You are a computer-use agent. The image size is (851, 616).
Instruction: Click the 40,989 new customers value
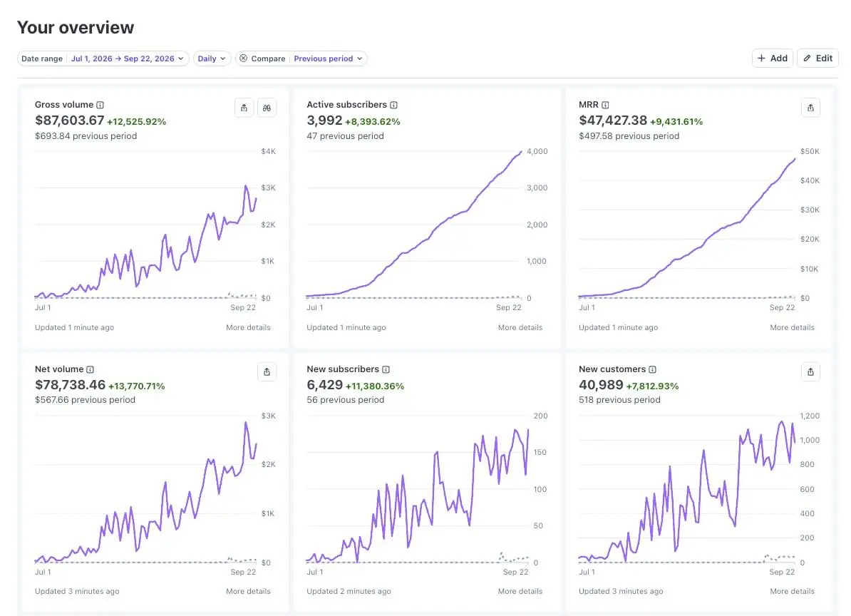(x=601, y=385)
